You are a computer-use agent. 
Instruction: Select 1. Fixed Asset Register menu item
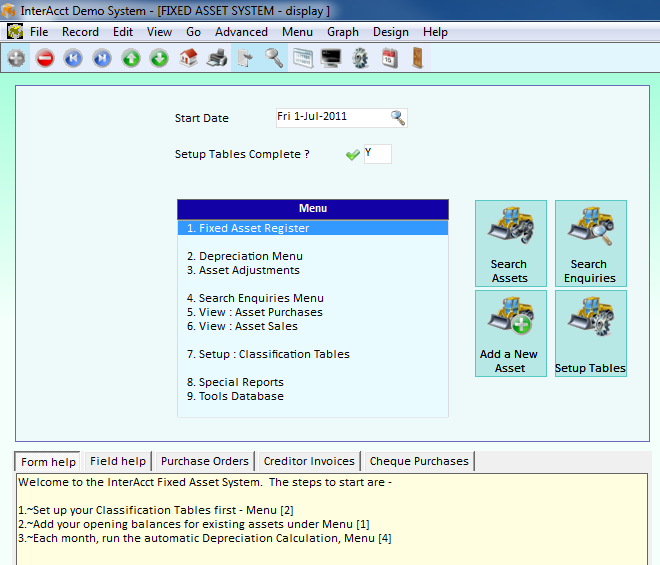[313, 228]
